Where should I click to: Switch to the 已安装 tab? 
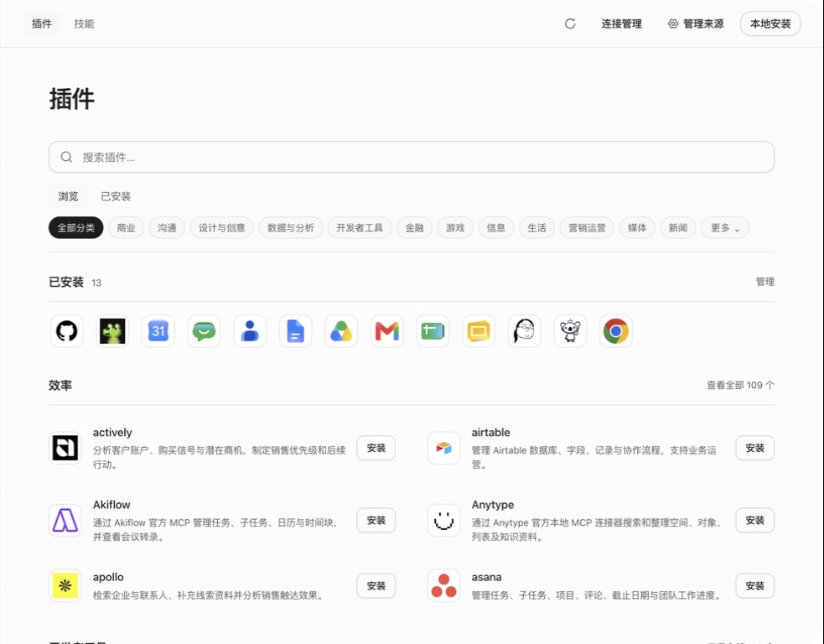(x=116, y=196)
